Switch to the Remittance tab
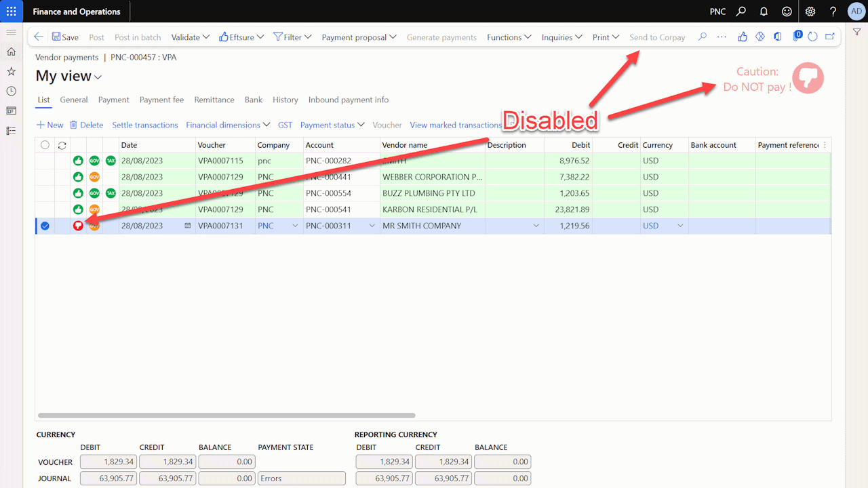Image resolution: width=868 pixels, height=488 pixels. pos(214,100)
